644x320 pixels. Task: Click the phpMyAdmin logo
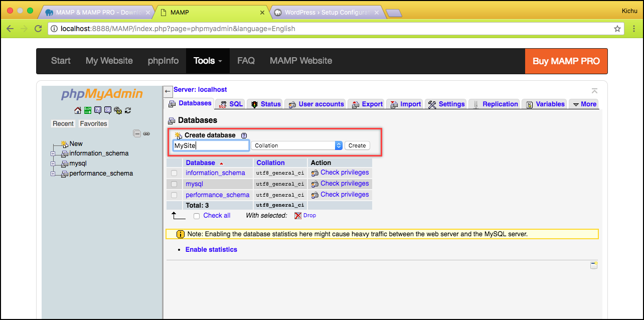click(x=102, y=94)
